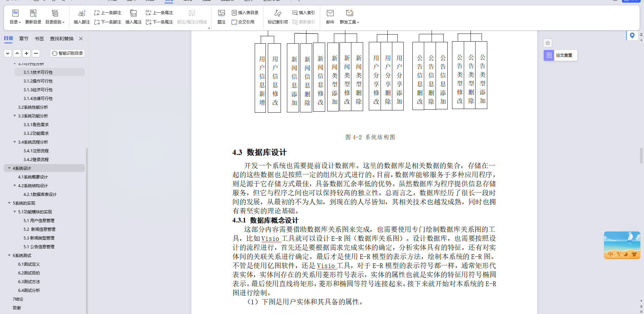Click the collapse sidebar icon above 论文查重
Viewport: 644px width, 314px height.
(x=548, y=43)
